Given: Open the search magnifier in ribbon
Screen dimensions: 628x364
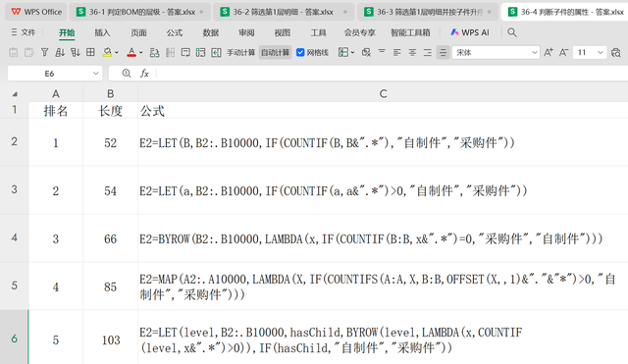Looking at the screenshot, I should pos(512,32).
